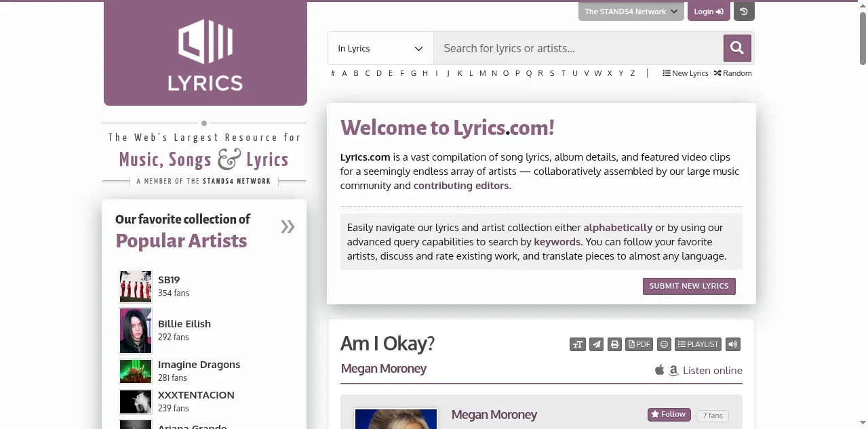The width and height of the screenshot is (868, 429).
Task: Expand the In Lyrics search scope dropdown
Action: point(380,48)
